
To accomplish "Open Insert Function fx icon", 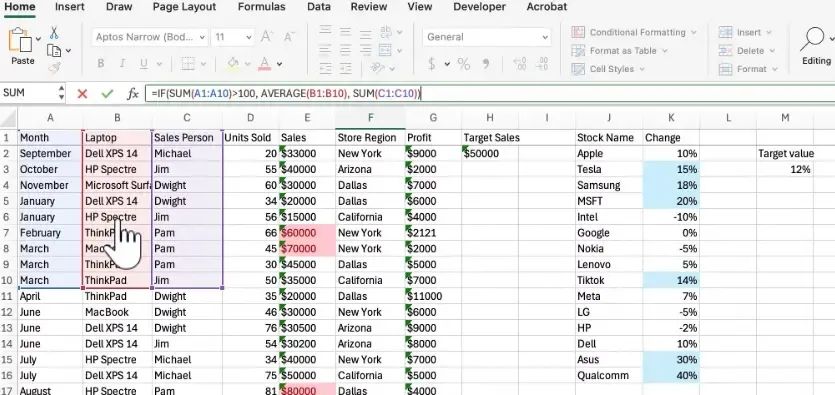I will coord(133,94).
